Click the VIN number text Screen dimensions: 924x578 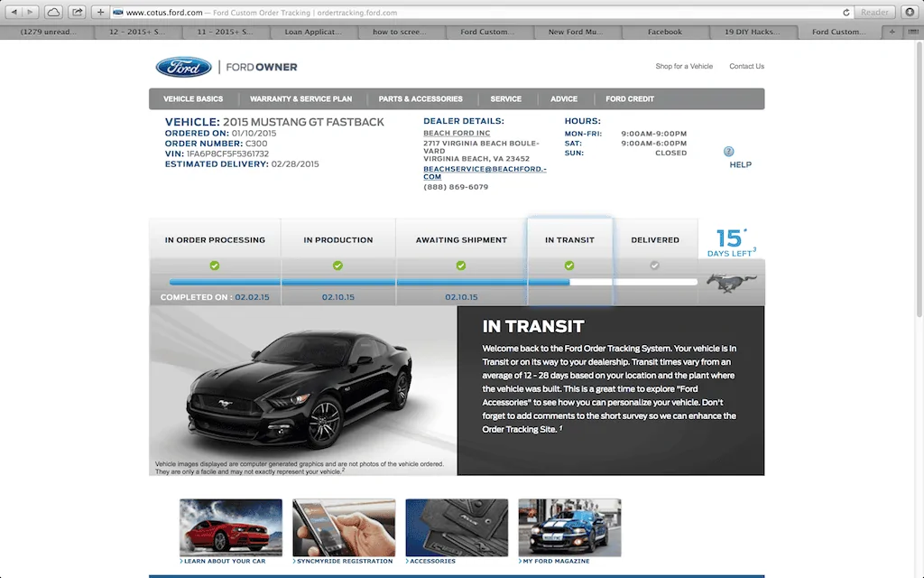pos(227,154)
